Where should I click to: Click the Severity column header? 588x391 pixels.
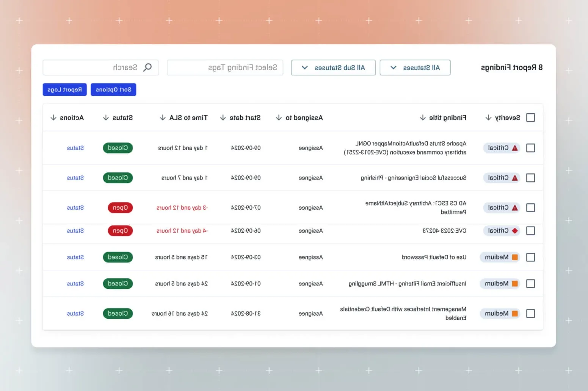click(508, 118)
